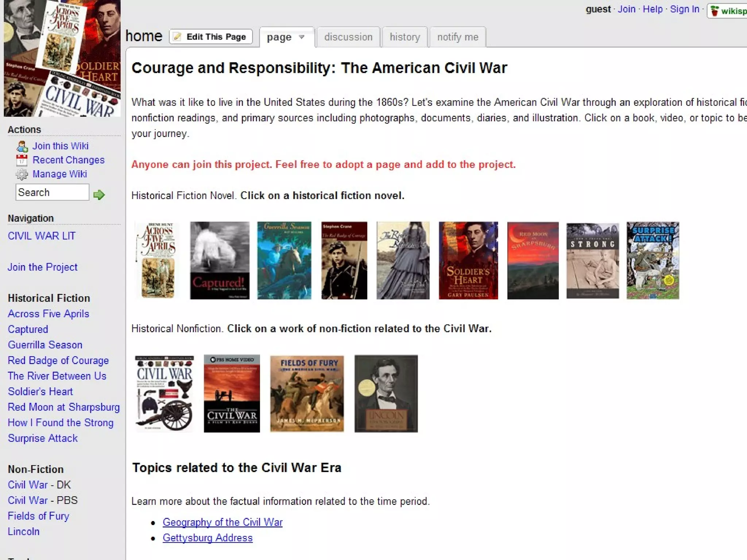Click the Sign In link
747x560 pixels.
tap(684, 9)
